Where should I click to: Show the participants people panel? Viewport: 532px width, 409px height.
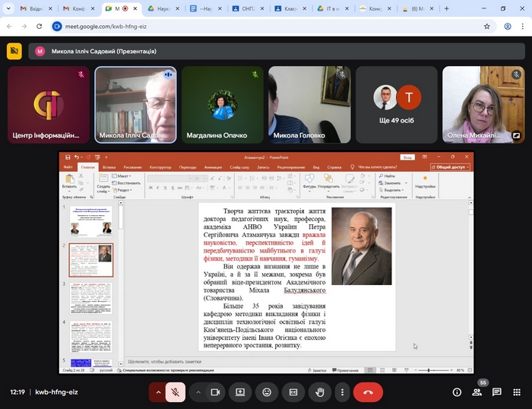coord(477,392)
